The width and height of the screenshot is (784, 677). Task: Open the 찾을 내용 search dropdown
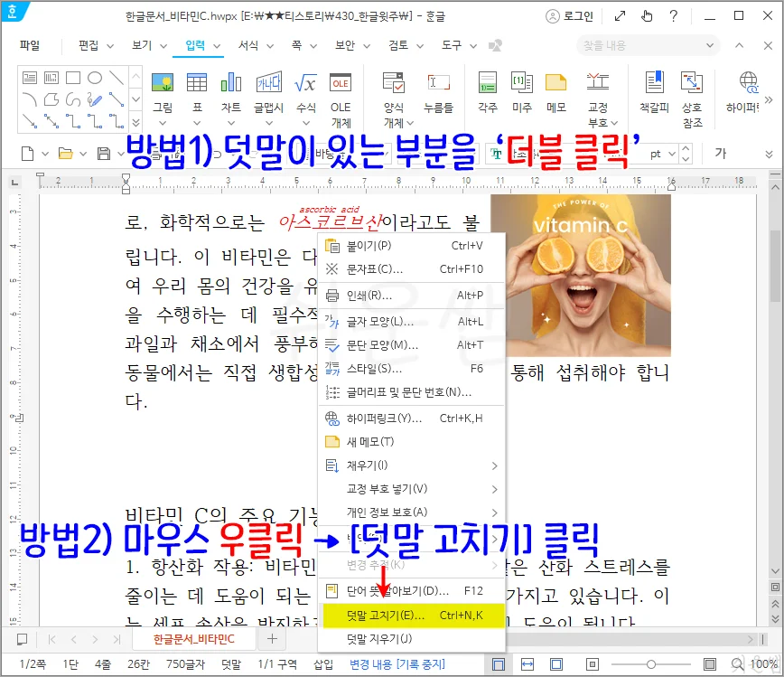[x=710, y=45]
